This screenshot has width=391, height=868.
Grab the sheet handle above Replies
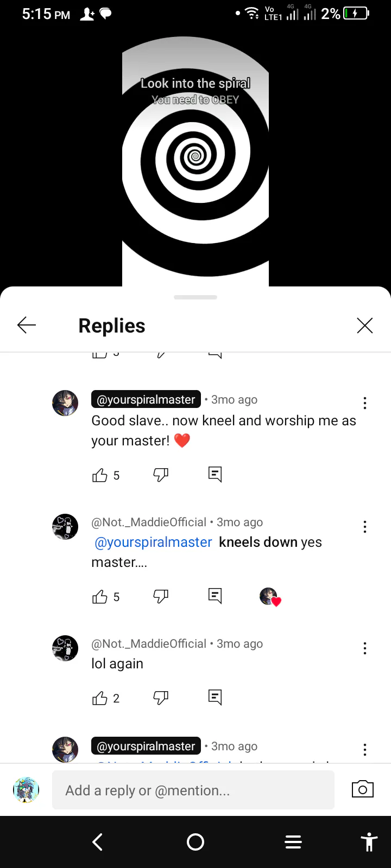(195, 297)
